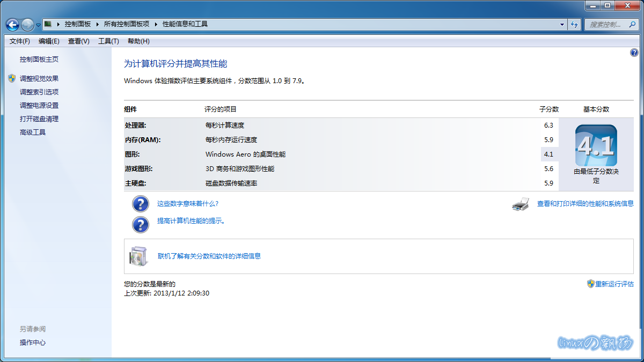Image resolution: width=644 pixels, height=362 pixels.
Task: Click the 重新运行评估 link
Action: (614, 284)
